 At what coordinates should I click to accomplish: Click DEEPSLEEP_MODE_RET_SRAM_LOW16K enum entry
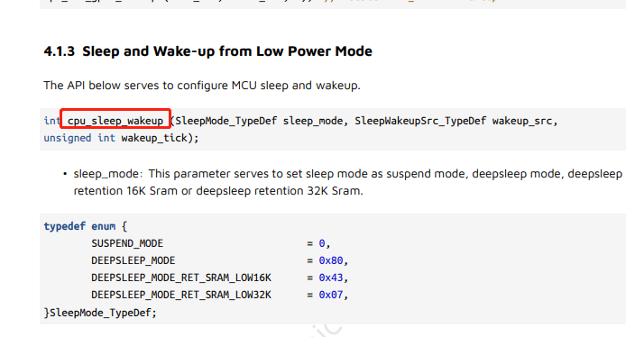click(x=181, y=278)
